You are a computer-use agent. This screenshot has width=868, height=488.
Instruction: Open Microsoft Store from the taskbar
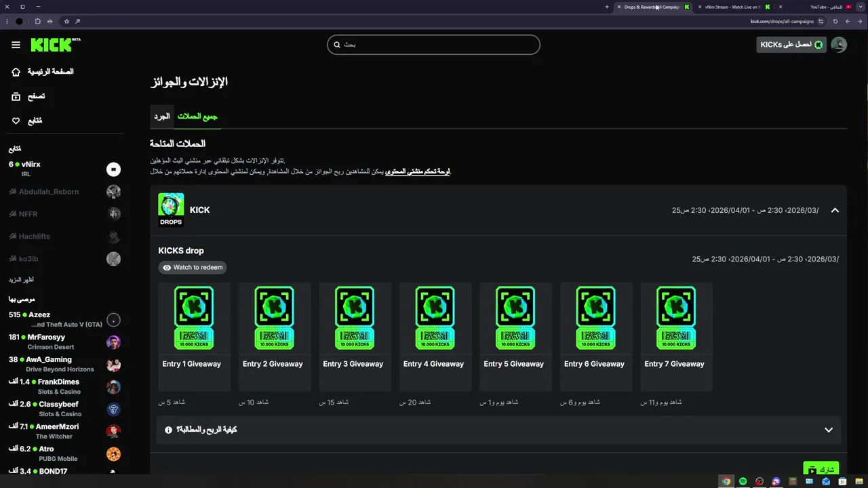842,481
